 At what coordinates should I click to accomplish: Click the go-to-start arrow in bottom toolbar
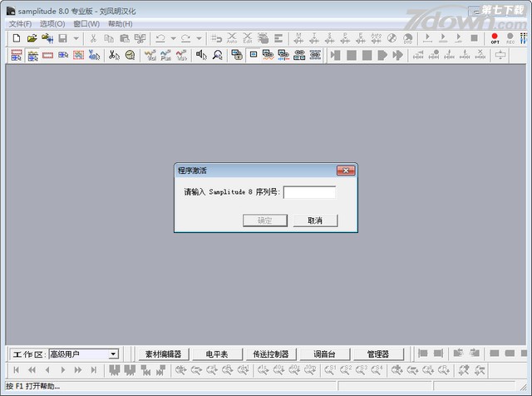[x=17, y=370]
